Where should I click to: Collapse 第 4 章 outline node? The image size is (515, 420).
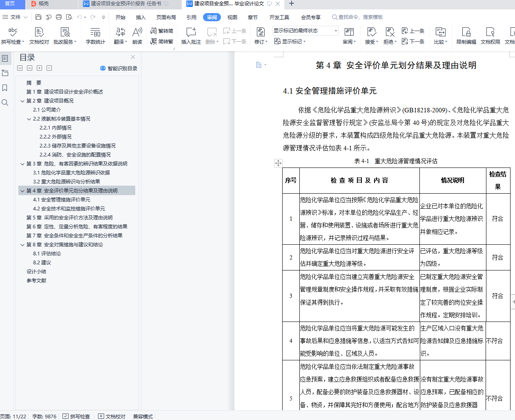[22, 191]
